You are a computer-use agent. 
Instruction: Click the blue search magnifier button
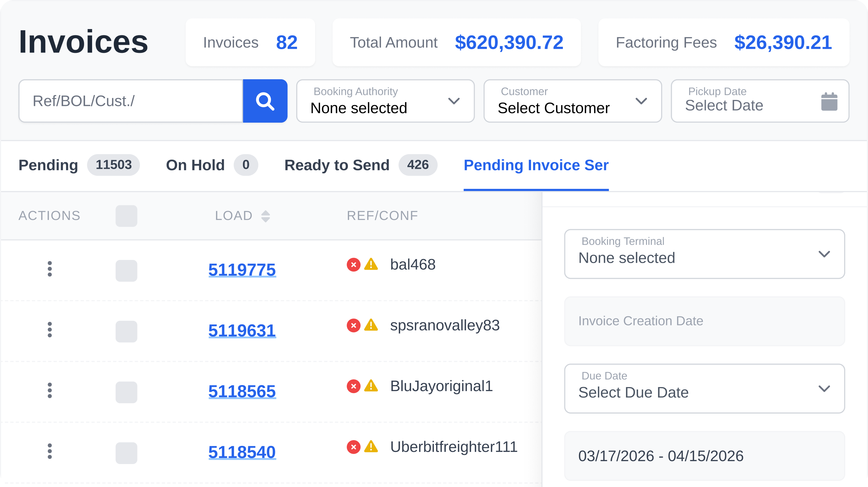pos(265,101)
